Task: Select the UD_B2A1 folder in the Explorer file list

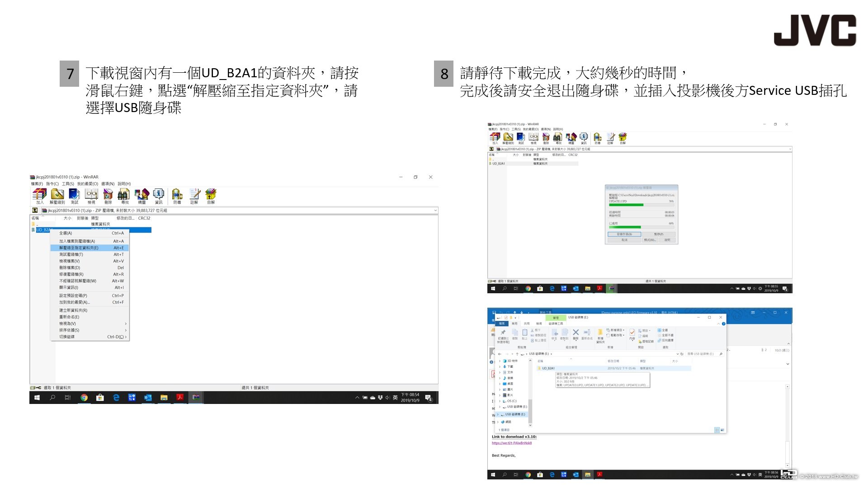Action: (x=548, y=368)
